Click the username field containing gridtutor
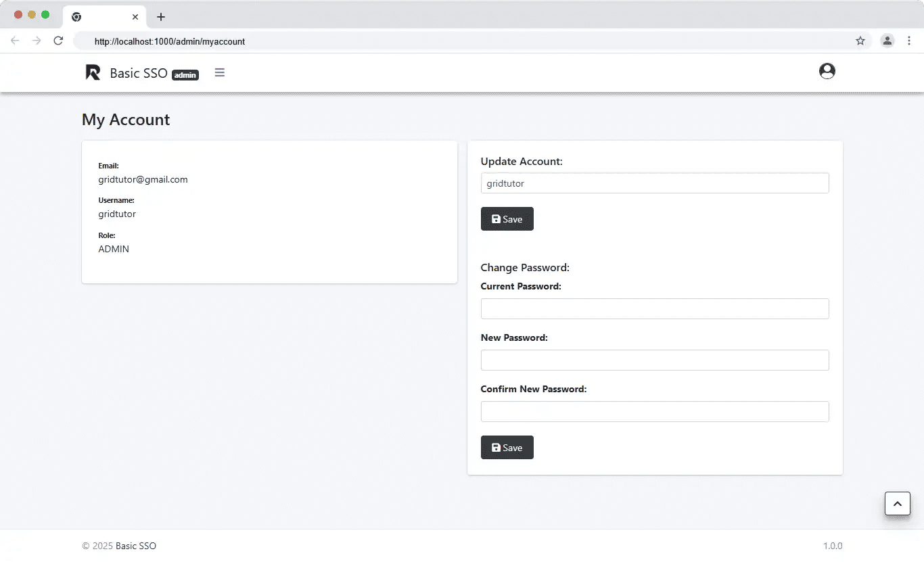924x562 pixels. tap(654, 183)
